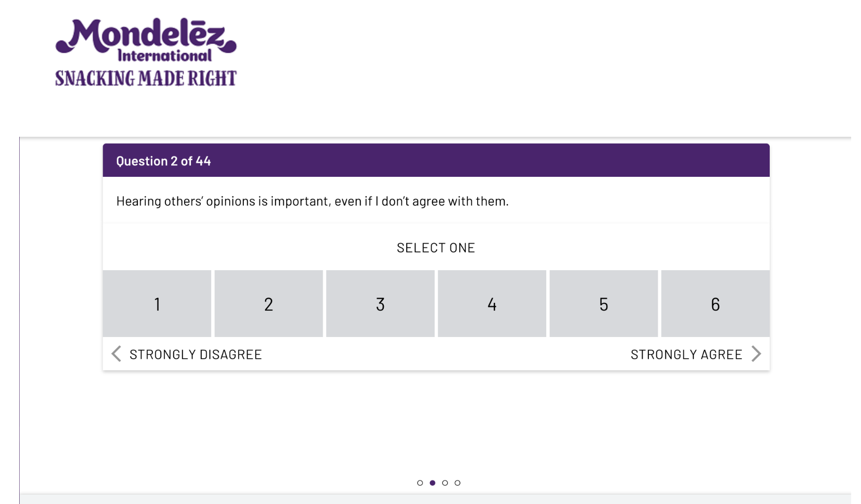Select rating 2 on the scale
The image size is (861, 504).
269,304
